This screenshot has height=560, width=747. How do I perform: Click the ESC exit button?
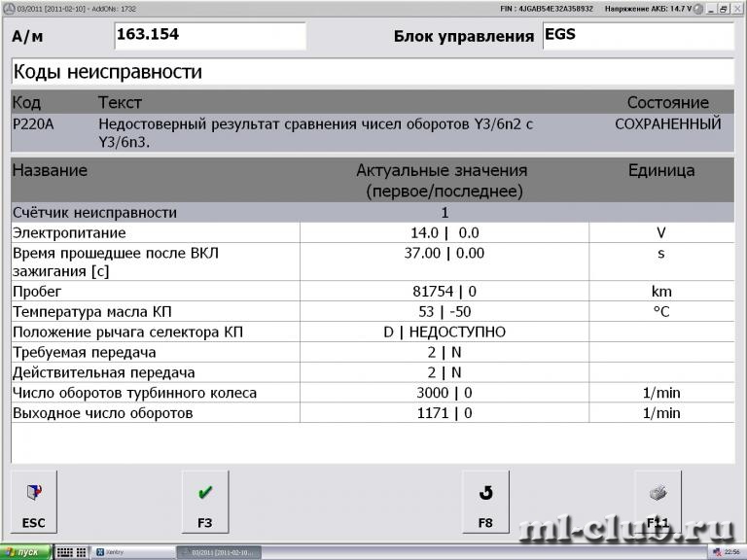(x=34, y=502)
